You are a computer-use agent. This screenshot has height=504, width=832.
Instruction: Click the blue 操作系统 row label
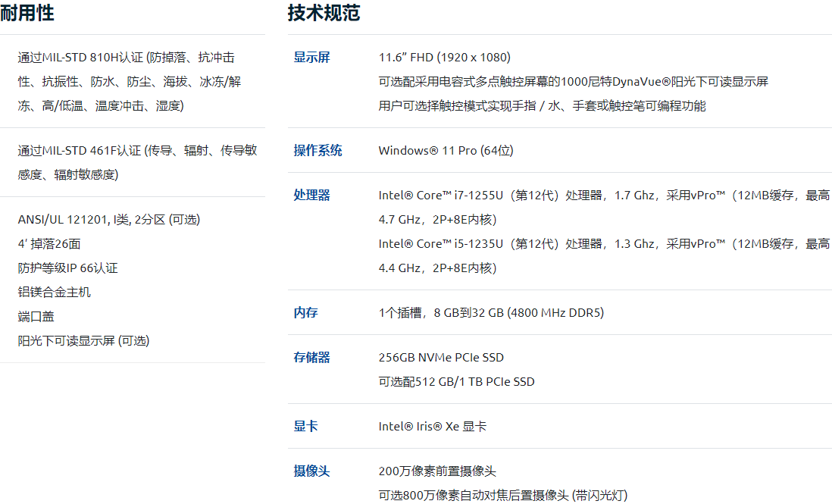317,151
